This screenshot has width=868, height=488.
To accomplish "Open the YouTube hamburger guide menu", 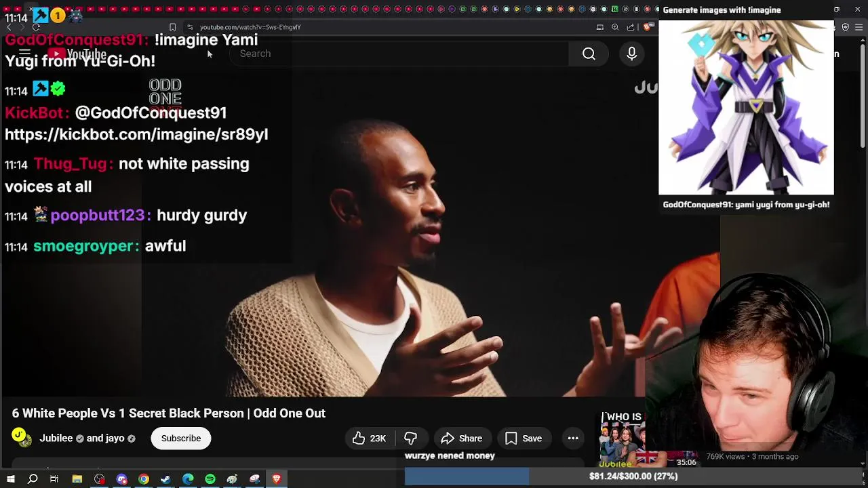I will (24, 54).
